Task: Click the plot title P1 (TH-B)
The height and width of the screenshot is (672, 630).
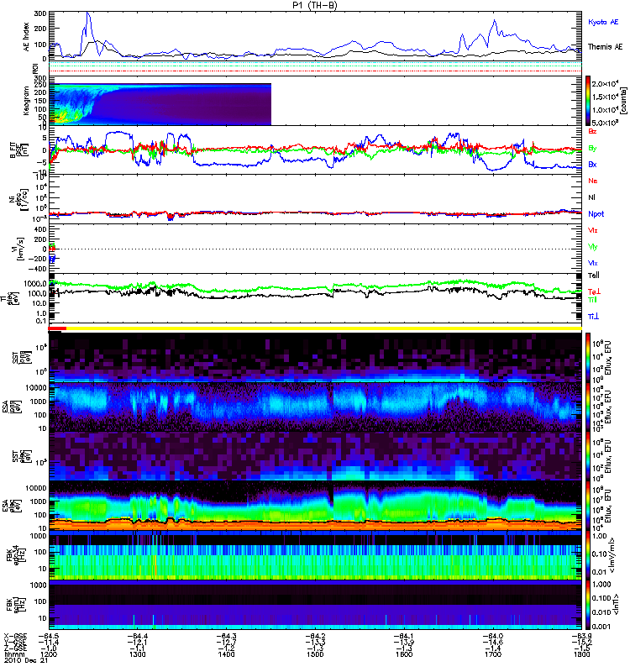Action: (315, 4)
